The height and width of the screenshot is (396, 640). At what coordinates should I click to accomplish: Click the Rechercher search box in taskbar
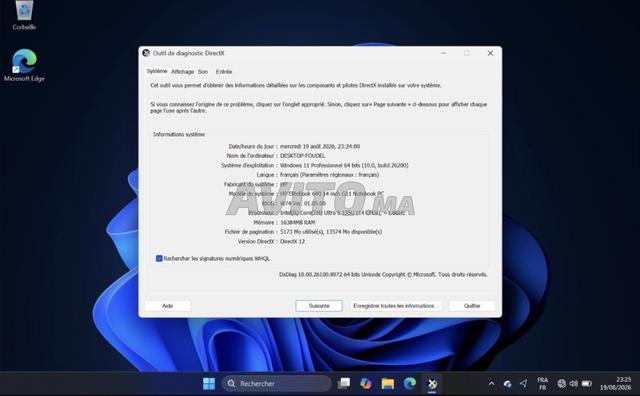coord(277,384)
